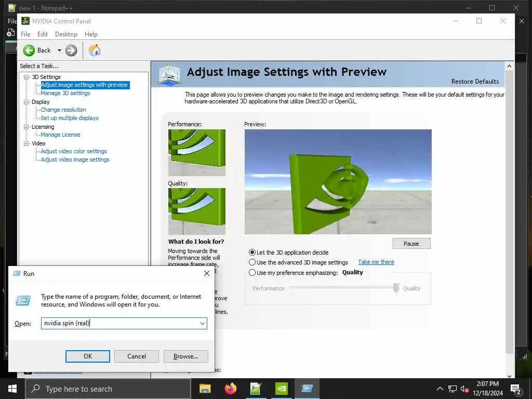Collapse the Licensing tree node
Screen dimensions: 532x399
tap(26, 127)
